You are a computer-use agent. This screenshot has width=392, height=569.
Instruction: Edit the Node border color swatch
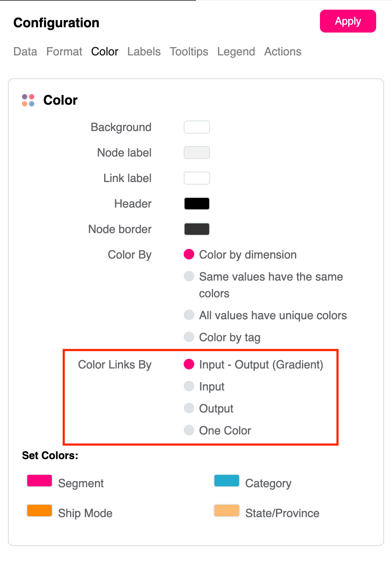196,229
